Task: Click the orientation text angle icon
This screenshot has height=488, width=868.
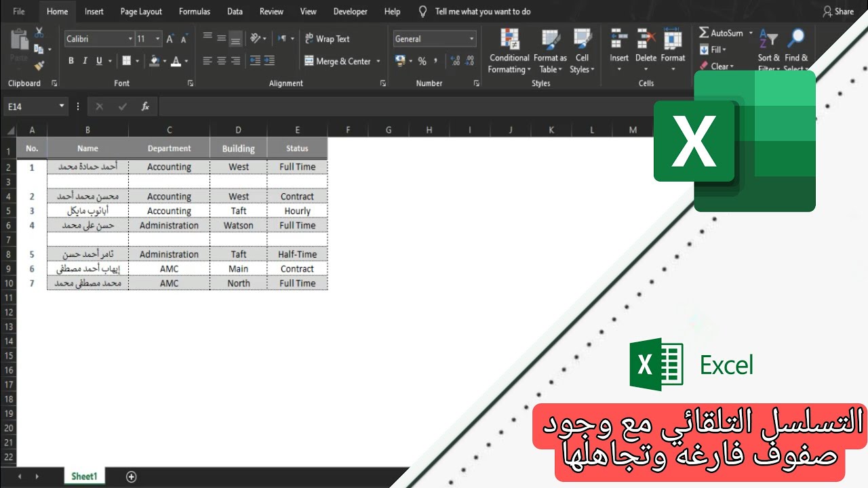Action: pos(255,39)
